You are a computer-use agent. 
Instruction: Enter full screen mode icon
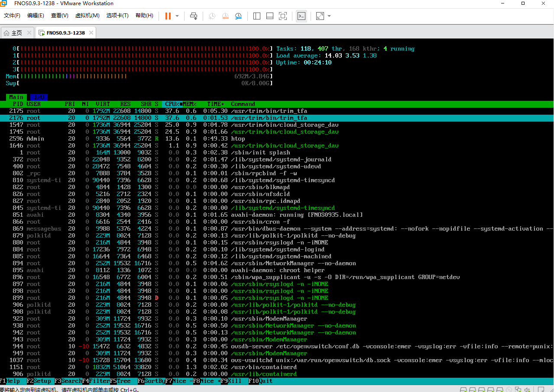[283, 16]
